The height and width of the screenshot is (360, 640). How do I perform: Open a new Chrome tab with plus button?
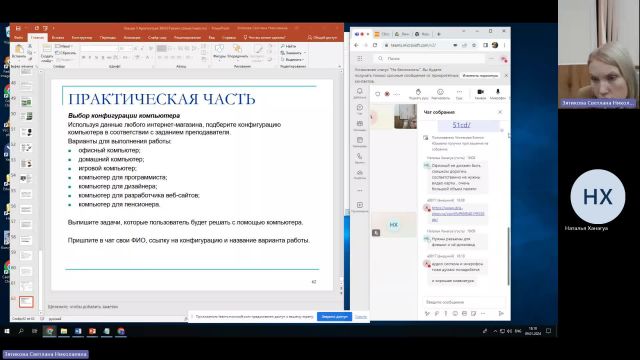439,34
